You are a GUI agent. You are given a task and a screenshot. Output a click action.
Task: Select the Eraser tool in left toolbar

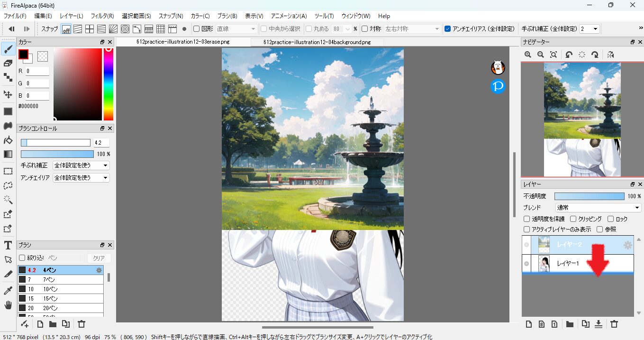click(8, 63)
